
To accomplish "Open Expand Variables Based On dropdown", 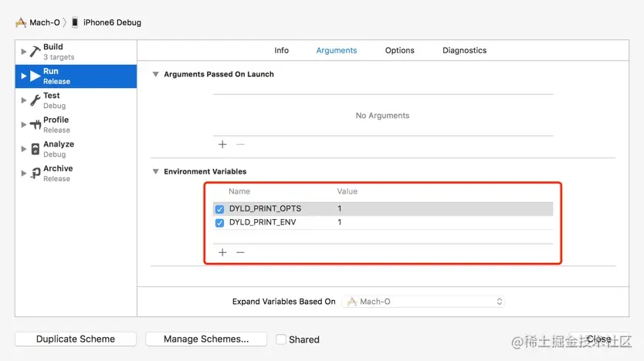I will click(423, 302).
